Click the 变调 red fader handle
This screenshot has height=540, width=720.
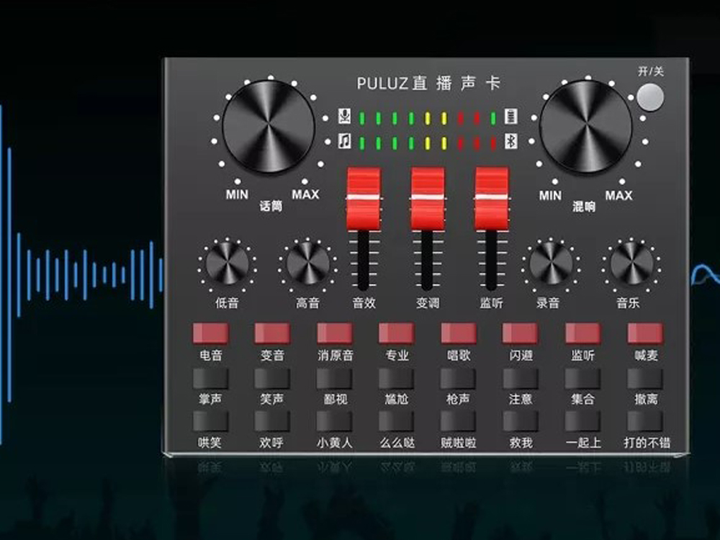pos(428,198)
